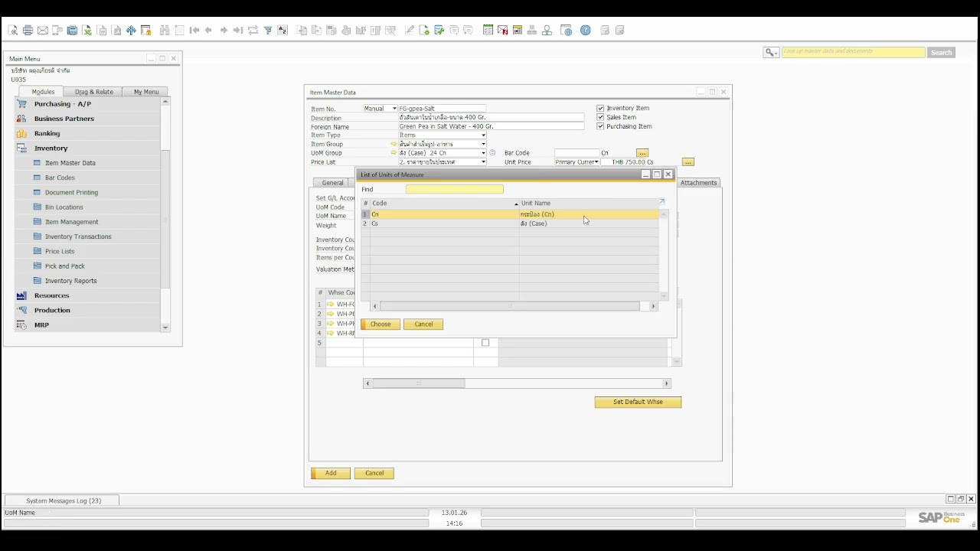Viewport: 980px width, 551px height.
Task: Click WH-FG row link arrow
Action: 331,305
